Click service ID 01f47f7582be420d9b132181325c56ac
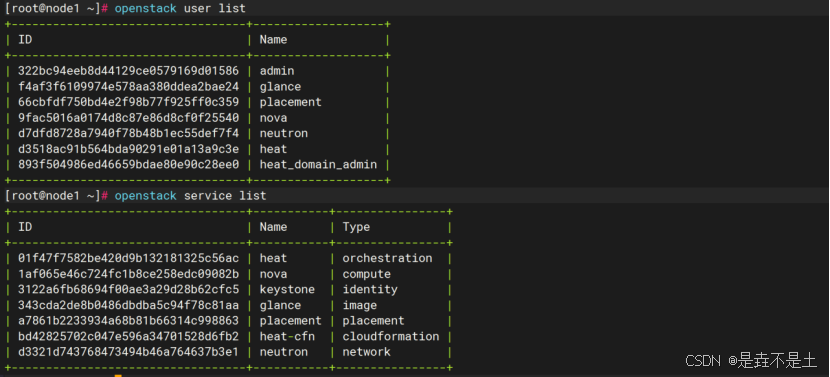This screenshot has width=830, height=377. [128, 258]
